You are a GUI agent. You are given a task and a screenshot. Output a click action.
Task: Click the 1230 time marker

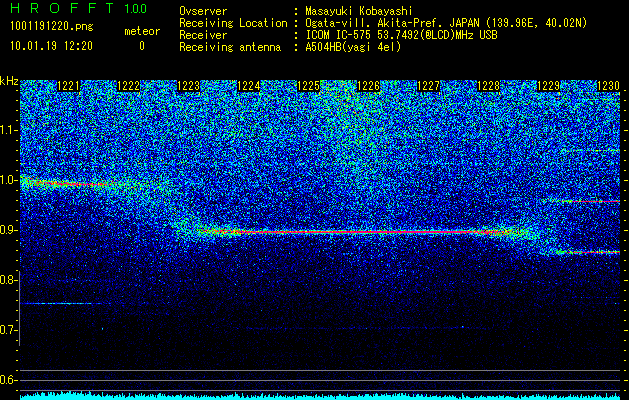tap(609, 86)
